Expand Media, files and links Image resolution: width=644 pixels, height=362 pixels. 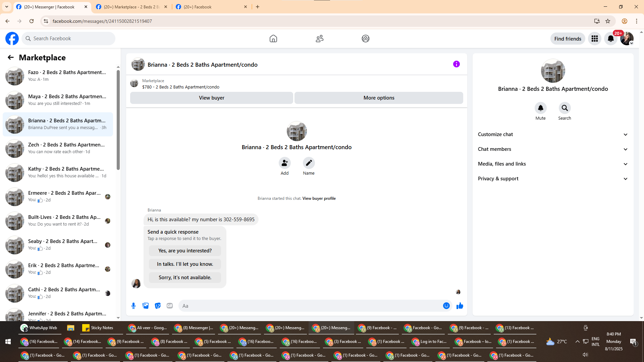552,164
